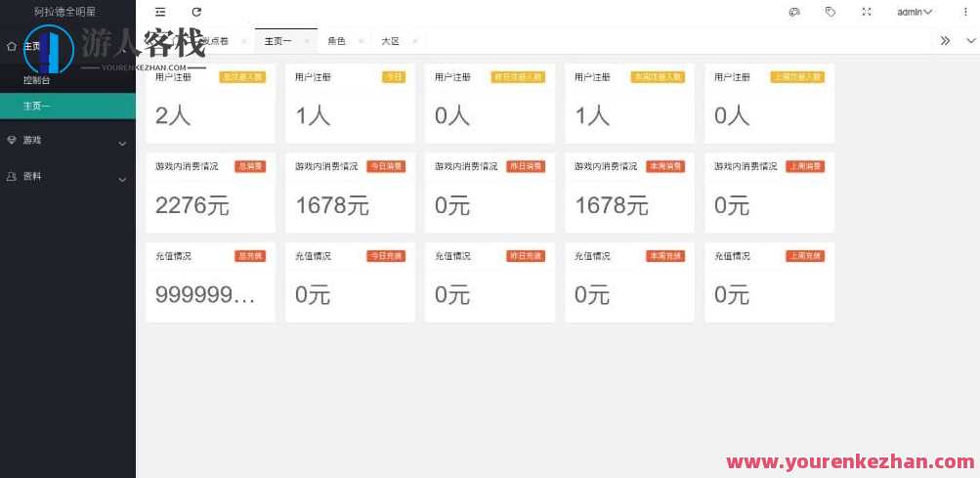
Task: Click the 总充值 badge
Action: (250, 256)
